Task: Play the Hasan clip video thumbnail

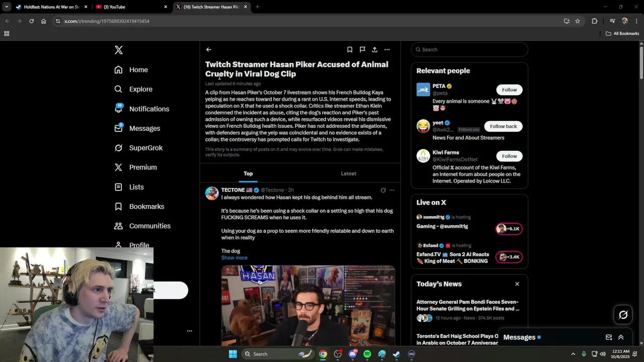Action: pos(308,305)
